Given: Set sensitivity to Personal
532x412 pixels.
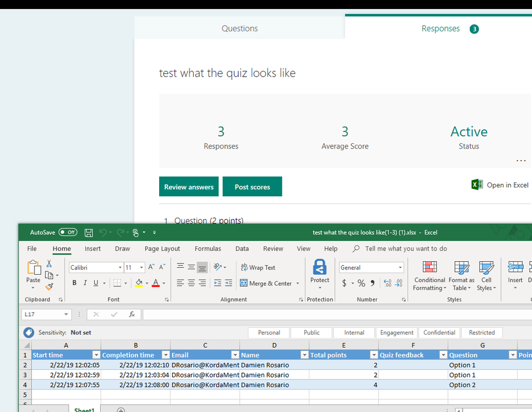Looking at the screenshot, I should [269, 333].
